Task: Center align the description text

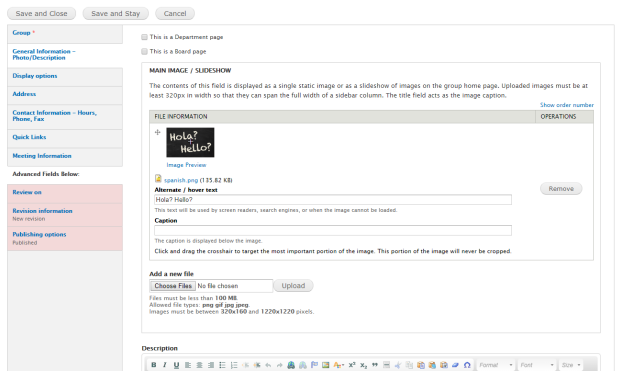Action: [x=199, y=365]
